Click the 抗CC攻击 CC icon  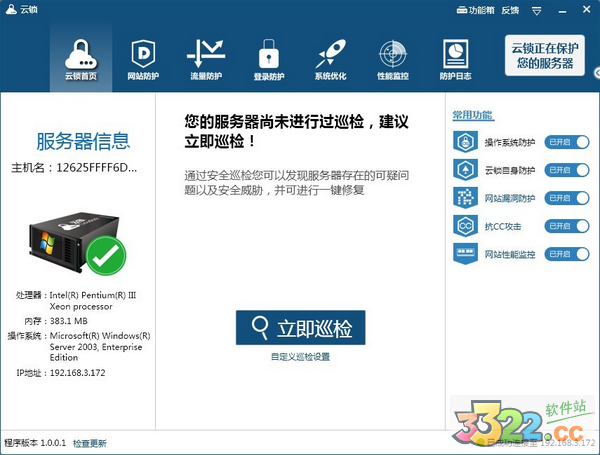[465, 226]
